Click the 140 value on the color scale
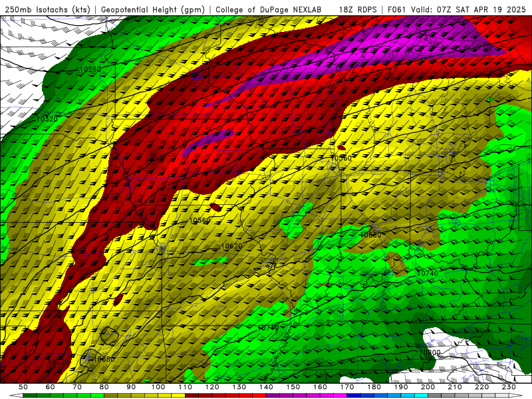Viewport: 532px width, 399px height. (266, 387)
